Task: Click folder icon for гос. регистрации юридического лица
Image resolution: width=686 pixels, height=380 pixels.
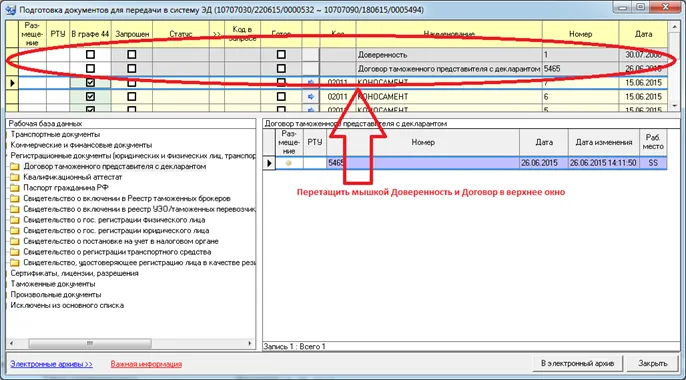Action: pyautogui.click(x=15, y=231)
